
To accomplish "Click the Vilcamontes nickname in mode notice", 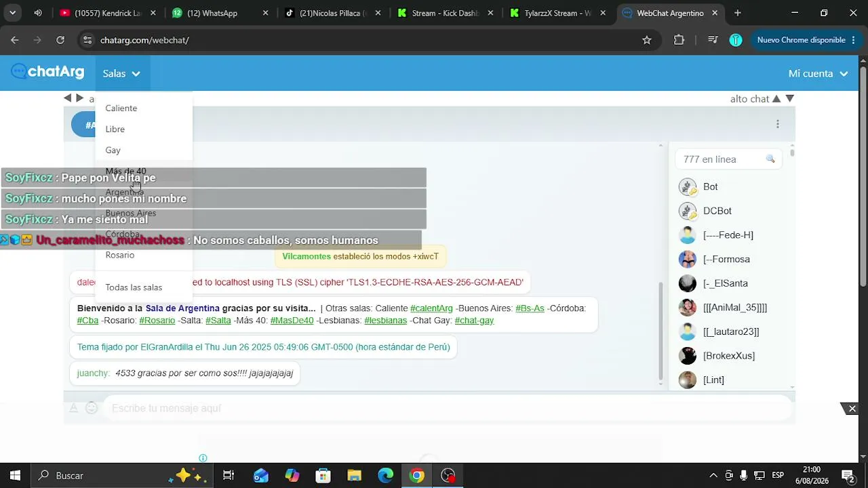I will click(x=307, y=256).
